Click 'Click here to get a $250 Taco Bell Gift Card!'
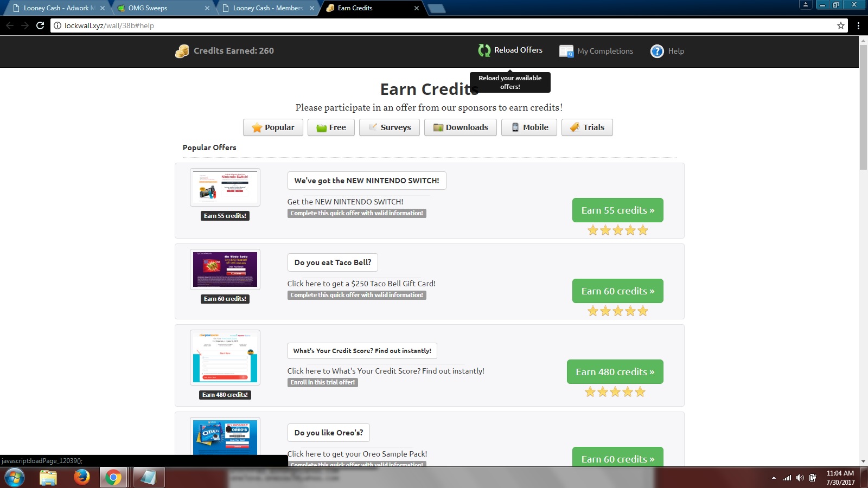 [361, 284]
